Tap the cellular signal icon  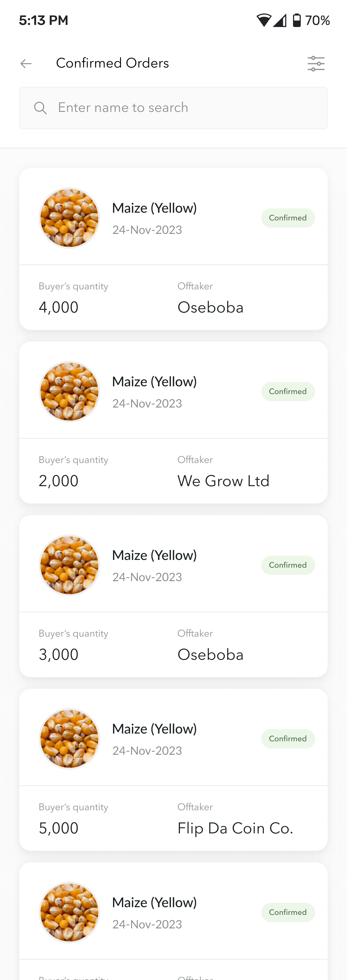280,20
